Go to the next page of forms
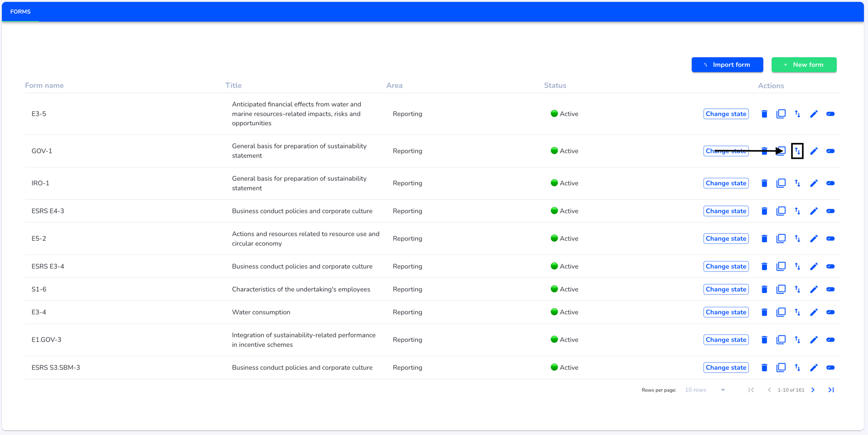868x435 pixels. click(813, 390)
